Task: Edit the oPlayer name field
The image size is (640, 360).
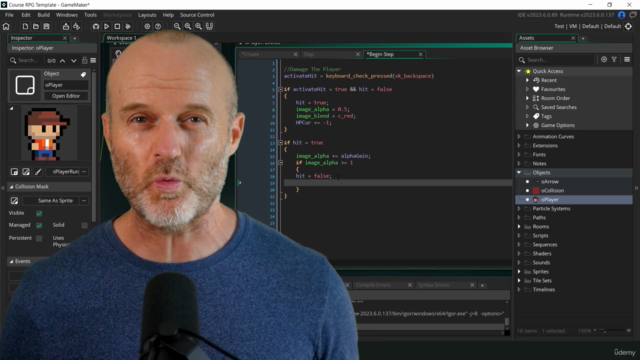Action: pyautogui.click(x=66, y=85)
